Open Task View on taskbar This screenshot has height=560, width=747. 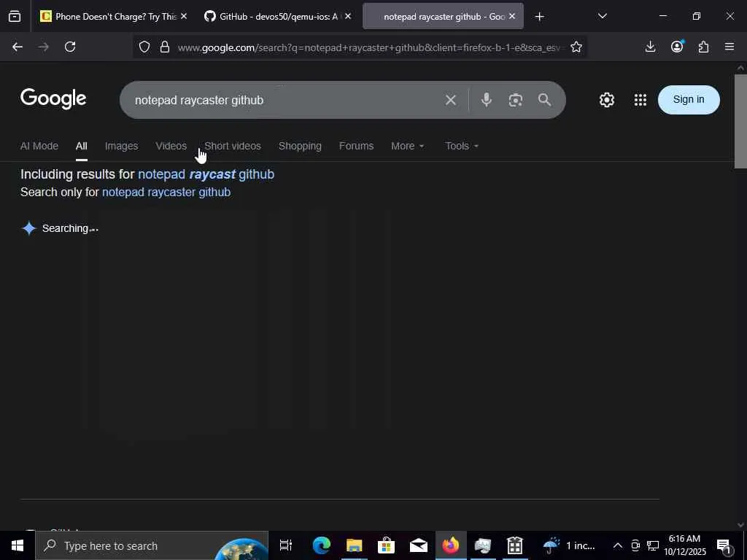[x=286, y=545]
